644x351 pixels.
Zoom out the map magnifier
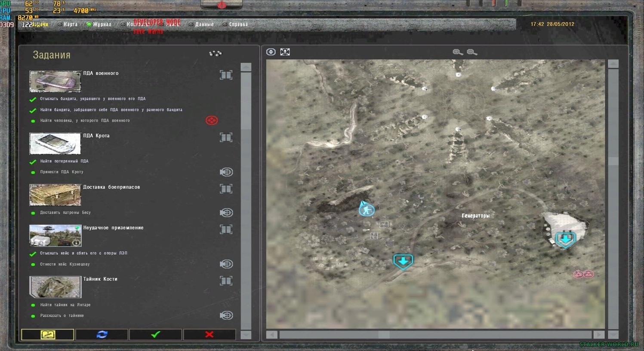click(472, 52)
